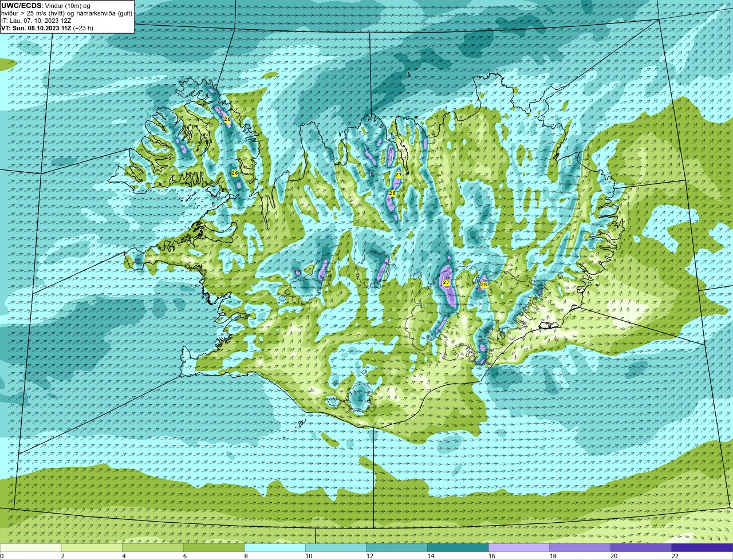The width and height of the screenshot is (733, 560).
Task: Click the legend scale label '10'
Action: [309, 556]
